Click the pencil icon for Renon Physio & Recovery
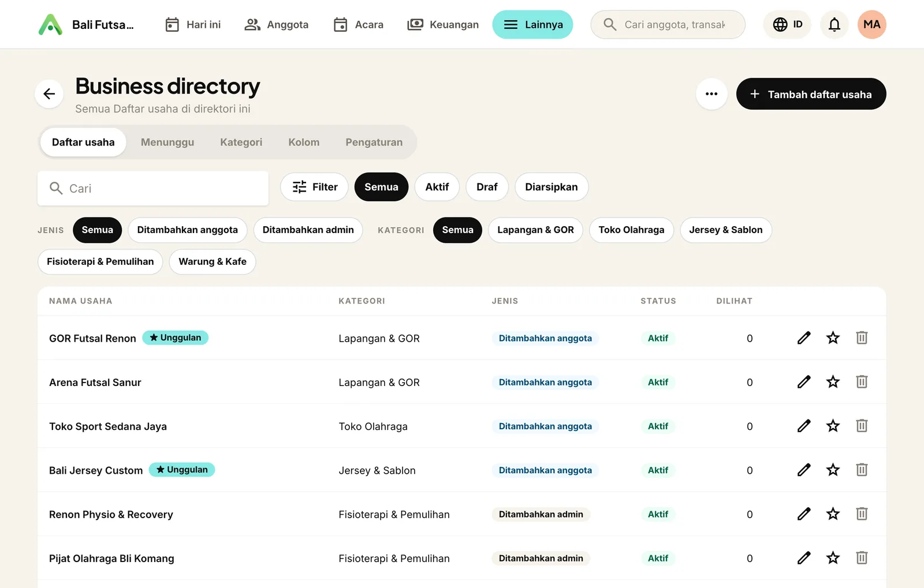The image size is (924, 588). coord(804,514)
